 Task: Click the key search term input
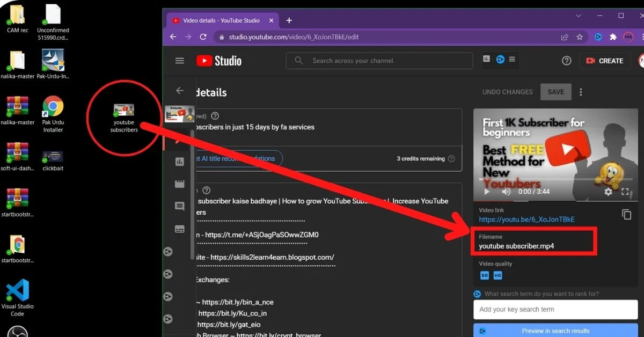(555, 310)
